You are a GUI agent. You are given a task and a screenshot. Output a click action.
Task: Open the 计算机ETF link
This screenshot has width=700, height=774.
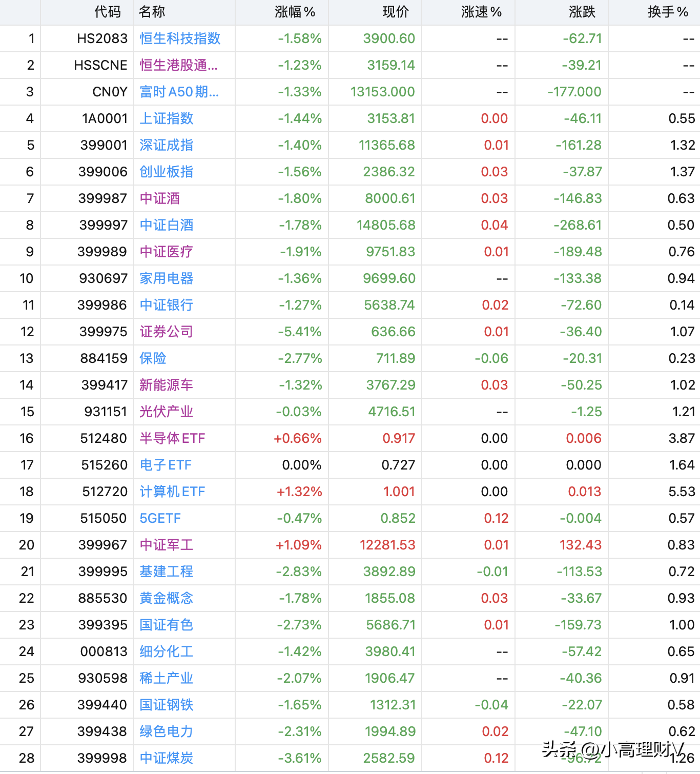tap(172, 492)
